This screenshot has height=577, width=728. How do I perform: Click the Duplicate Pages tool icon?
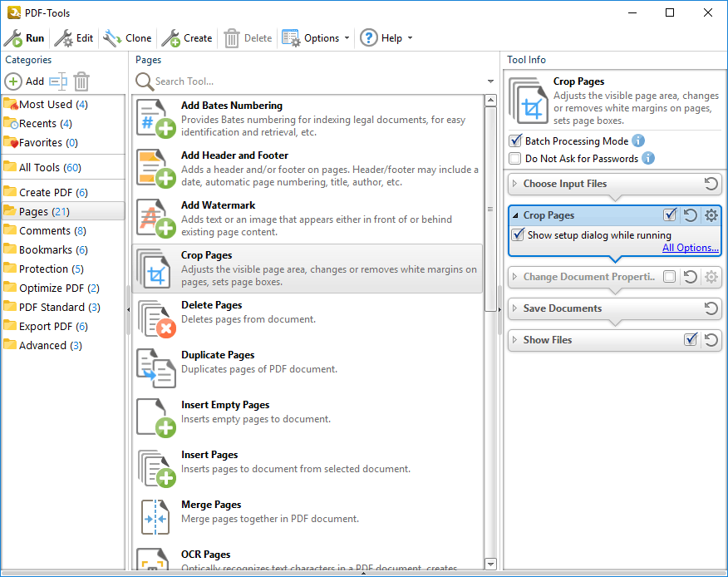coord(156,368)
